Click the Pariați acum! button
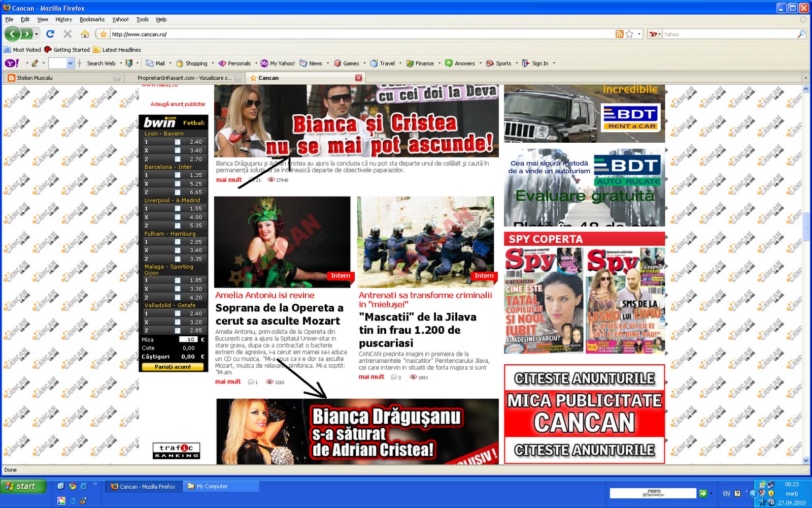 (x=173, y=367)
